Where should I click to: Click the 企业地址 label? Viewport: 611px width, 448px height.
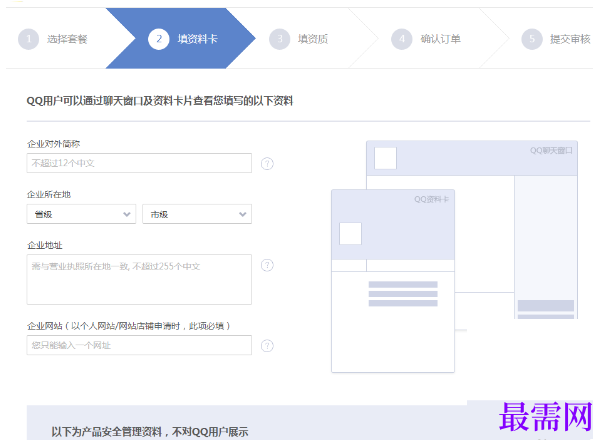click(44, 245)
